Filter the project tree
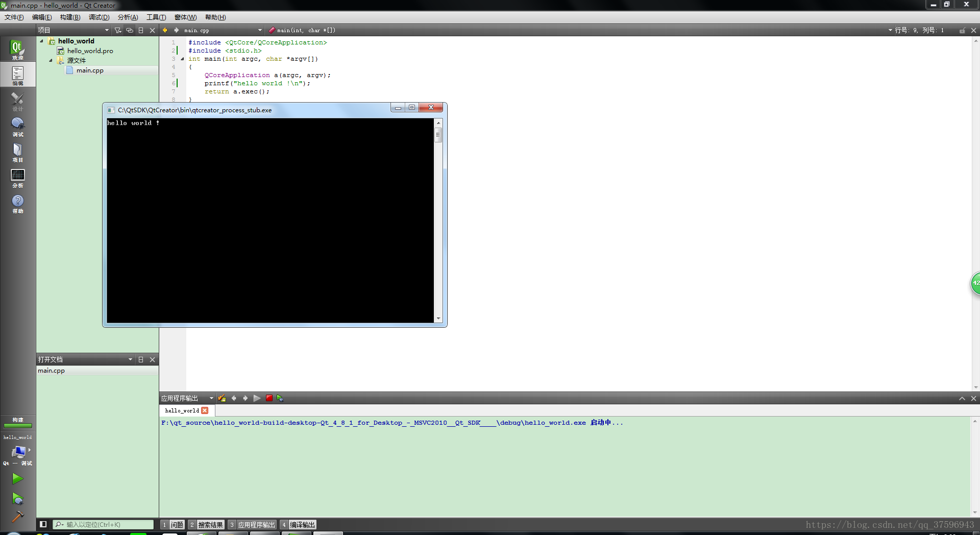Viewport: 980px width, 535px height. (x=118, y=30)
